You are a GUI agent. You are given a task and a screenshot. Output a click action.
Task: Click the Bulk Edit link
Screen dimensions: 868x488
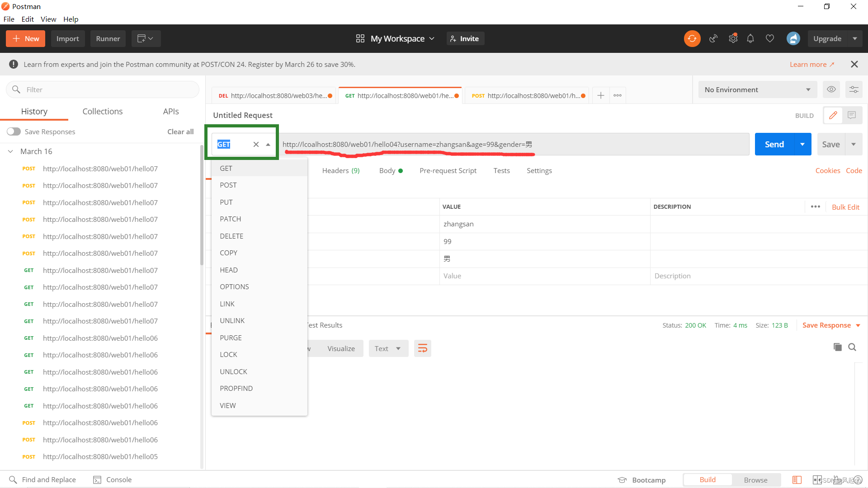coord(845,207)
